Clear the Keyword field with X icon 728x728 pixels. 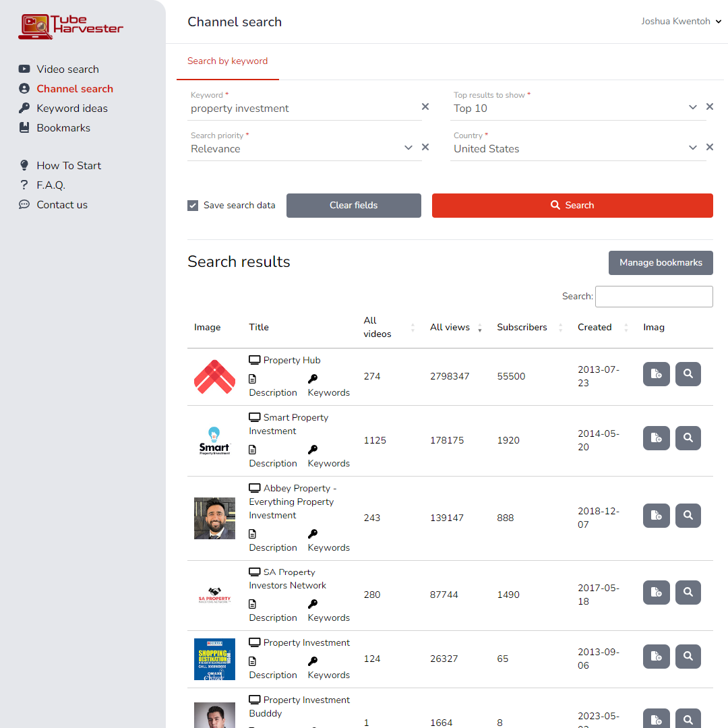[x=425, y=107]
